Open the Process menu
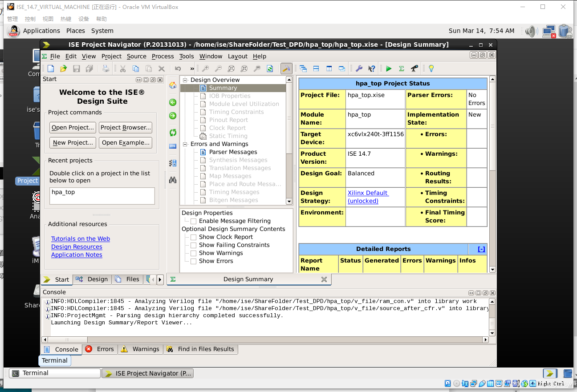The image size is (577, 392). pyautogui.click(x=163, y=56)
